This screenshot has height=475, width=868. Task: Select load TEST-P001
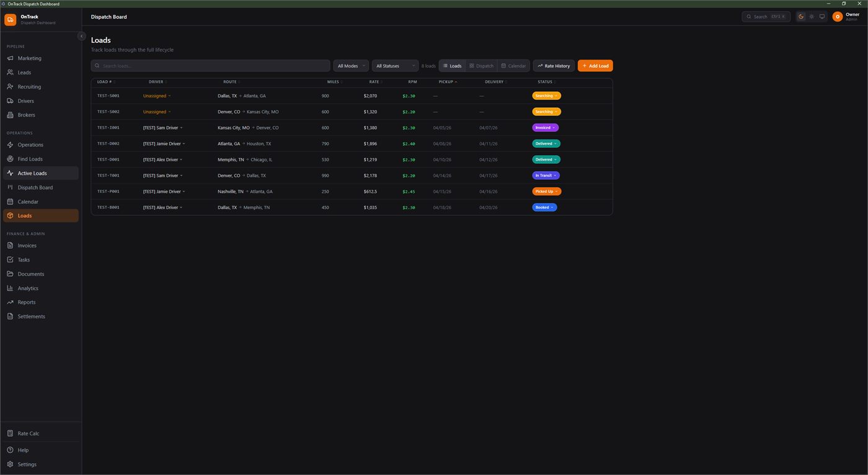(x=108, y=192)
